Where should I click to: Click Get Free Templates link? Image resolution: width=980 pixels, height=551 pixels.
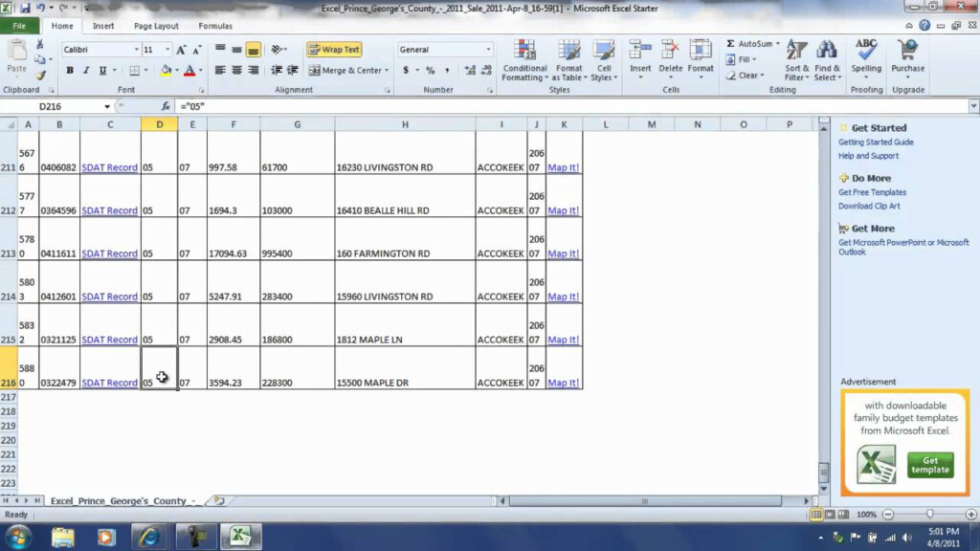pos(872,192)
